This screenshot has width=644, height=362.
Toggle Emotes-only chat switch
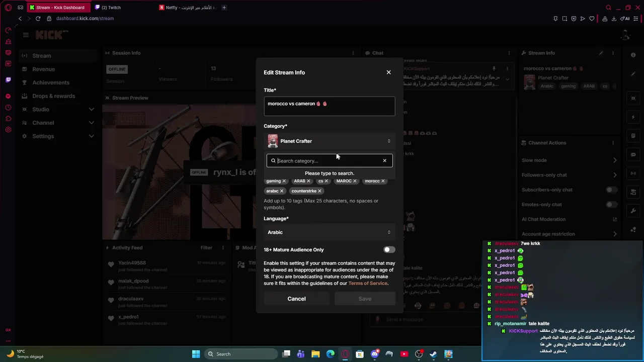[x=611, y=205]
